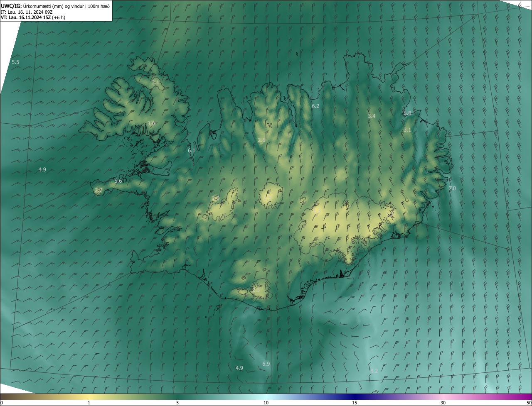532x406 pixels.
Task: Click the 3.4 precipitation value label
Action: click(372, 116)
